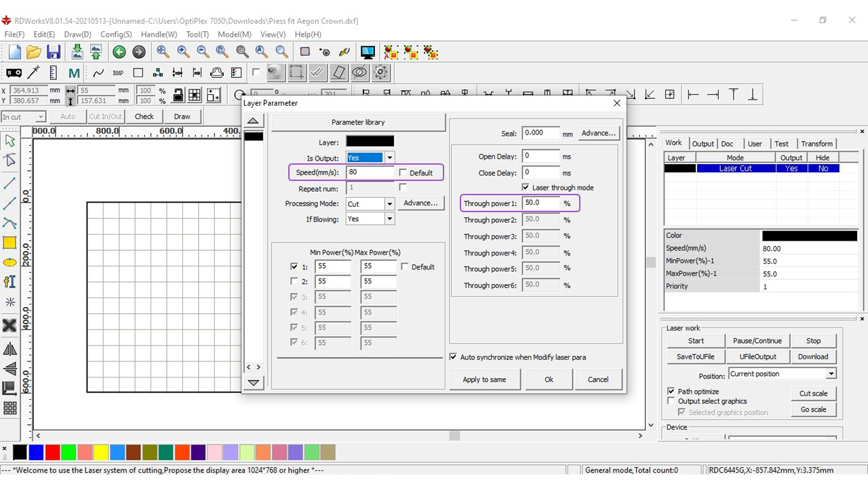Click the Export icon with up arrow
This screenshot has width=868, height=488.
(96, 52)
